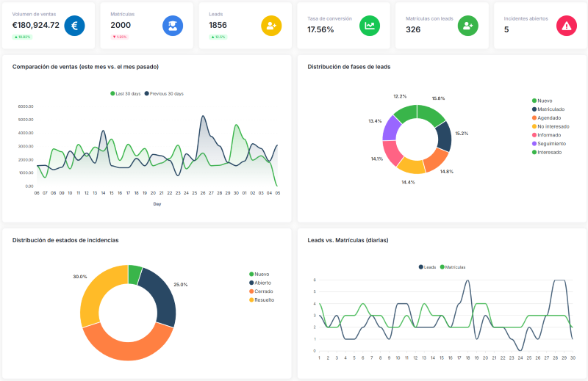Viewport: 588px width, 381px height.
Task: Click the green chart icon for Tasa de conversión
Action: click(x=370, y=26)
